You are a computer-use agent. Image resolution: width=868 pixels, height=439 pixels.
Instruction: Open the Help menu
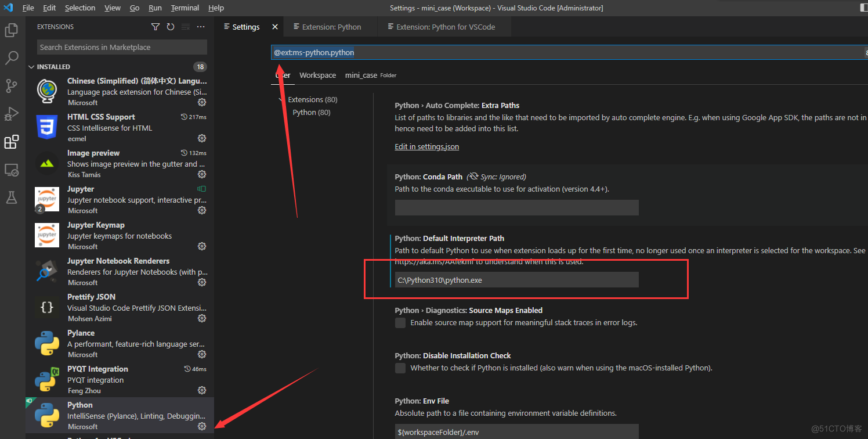click(x=216, y=8)
